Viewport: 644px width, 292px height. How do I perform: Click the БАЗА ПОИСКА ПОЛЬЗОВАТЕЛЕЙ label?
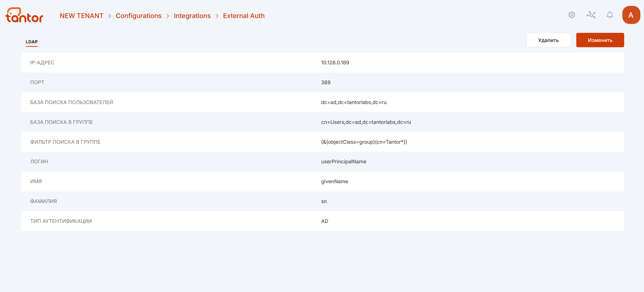coord(72,102)
